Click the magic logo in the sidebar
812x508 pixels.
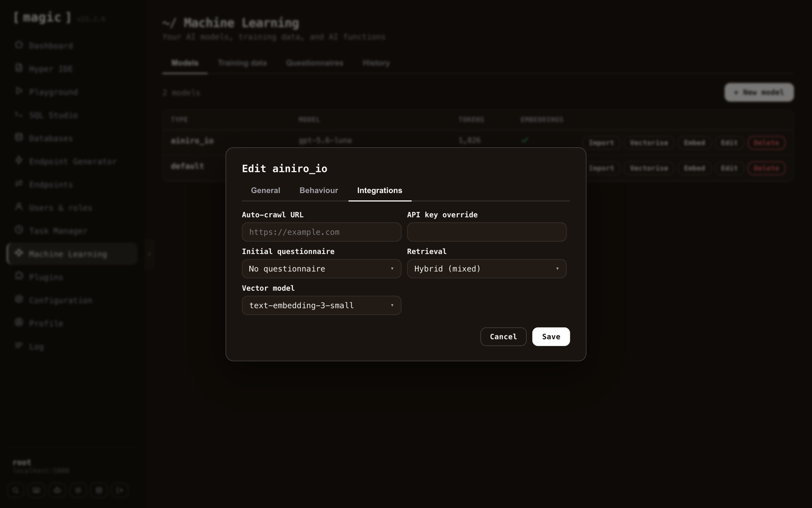(43, 17)
